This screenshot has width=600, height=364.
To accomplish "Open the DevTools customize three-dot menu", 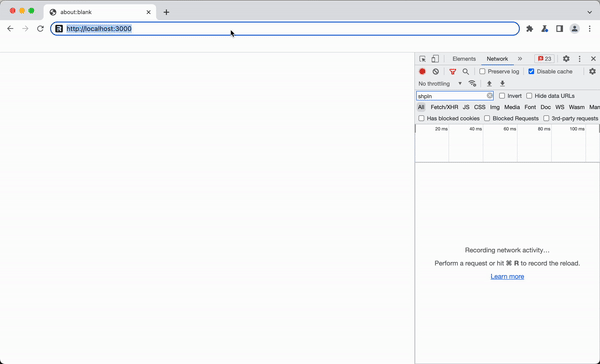I will [579, 59].
